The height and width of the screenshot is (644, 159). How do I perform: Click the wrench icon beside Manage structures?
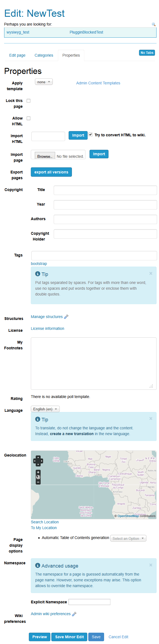(x=66, y=317)
